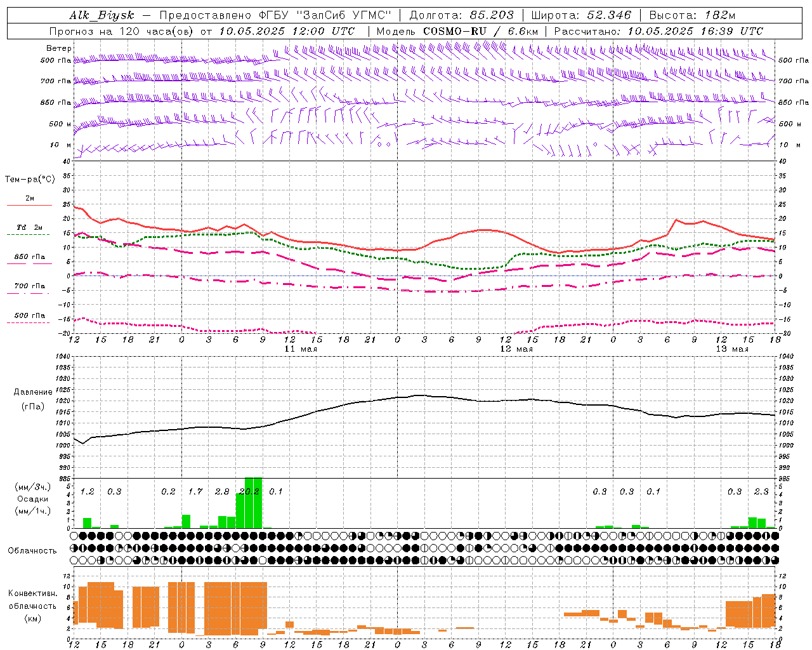The width and height of the screenshot is (812, 650).
Task: Click the tallest green precipitation bar
Action: (x=253, y=503)
